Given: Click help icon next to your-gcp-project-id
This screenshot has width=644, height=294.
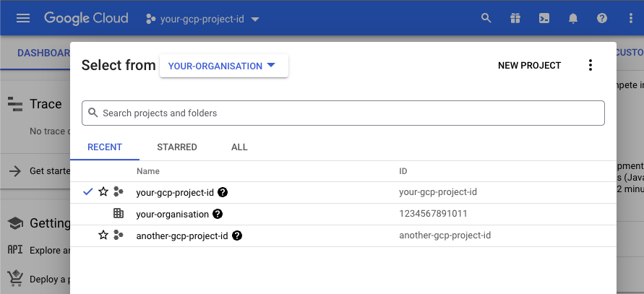Looking at the screenshot, I should pyautogui.click(x=223, y=192).
